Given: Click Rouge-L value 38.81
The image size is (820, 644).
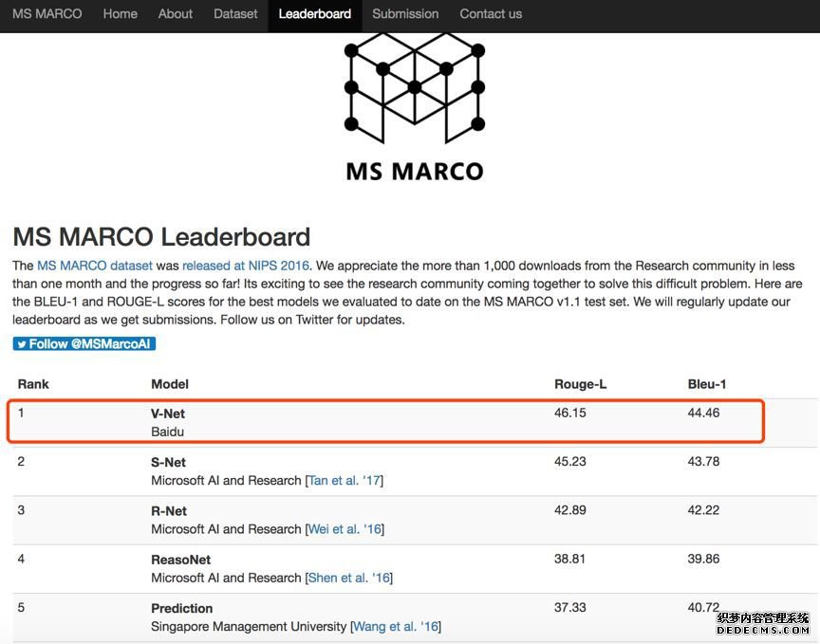Looking at the screenshot, I should (x=570, y=559).
